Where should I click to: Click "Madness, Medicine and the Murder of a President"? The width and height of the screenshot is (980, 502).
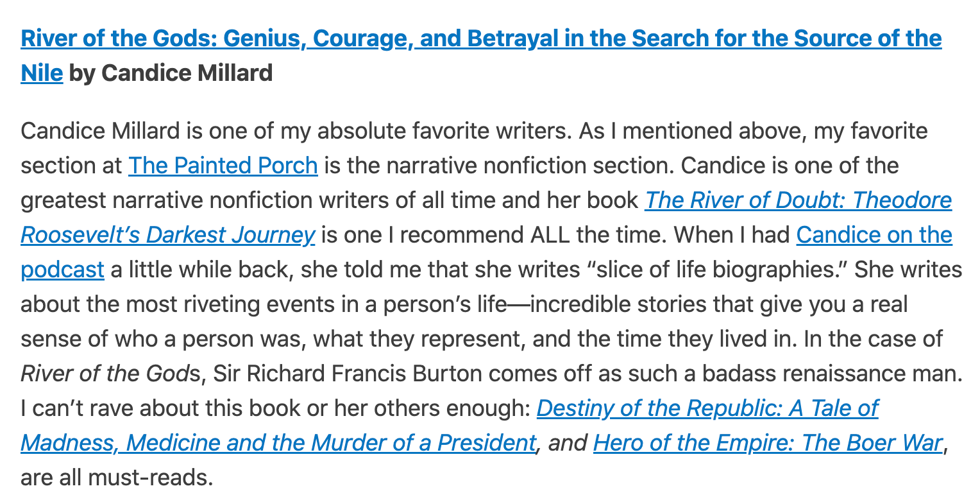[x=278, y=443]
